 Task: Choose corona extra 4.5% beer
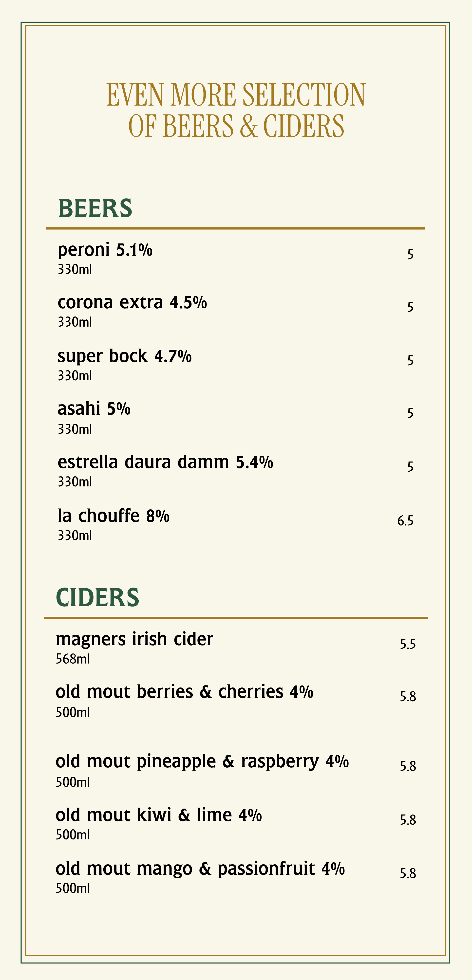[x=132, y=302]
